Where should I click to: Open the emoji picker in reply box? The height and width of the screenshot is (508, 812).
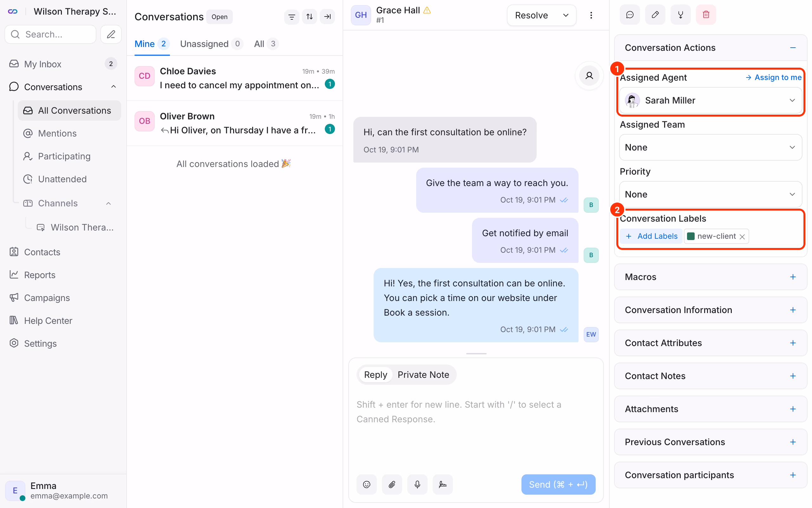[x=367, y=484]
